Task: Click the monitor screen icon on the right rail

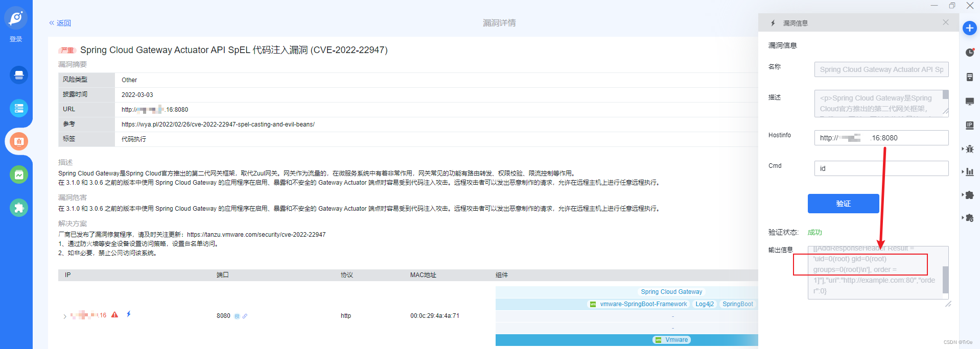Action: [970, 102]
